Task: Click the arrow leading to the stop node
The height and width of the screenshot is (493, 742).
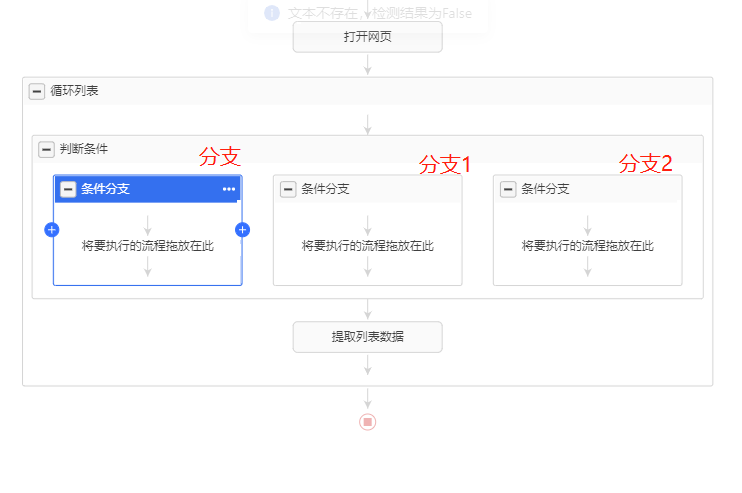Action: [368, 399]
